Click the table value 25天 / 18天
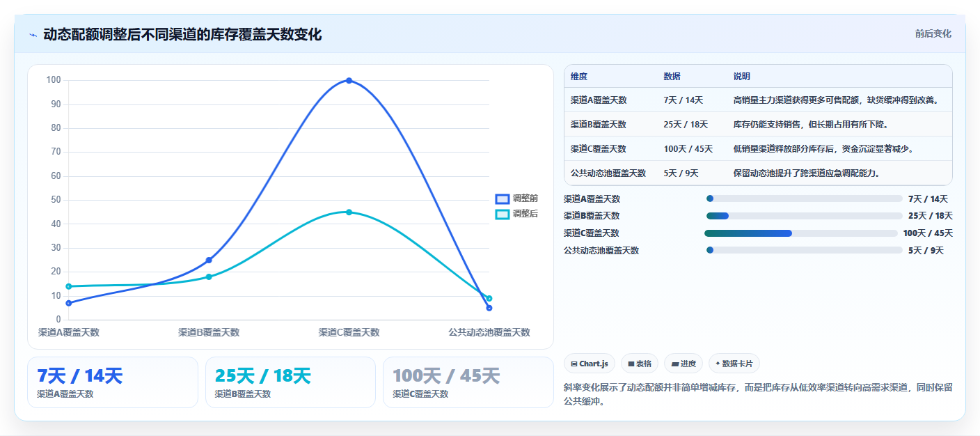The height and width of the screenshot is (436, 980). pyautogui.click(x=686, y=125)
